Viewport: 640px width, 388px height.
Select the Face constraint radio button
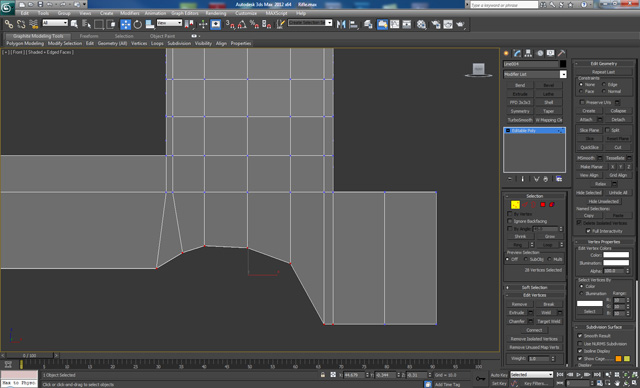[581, 91]
